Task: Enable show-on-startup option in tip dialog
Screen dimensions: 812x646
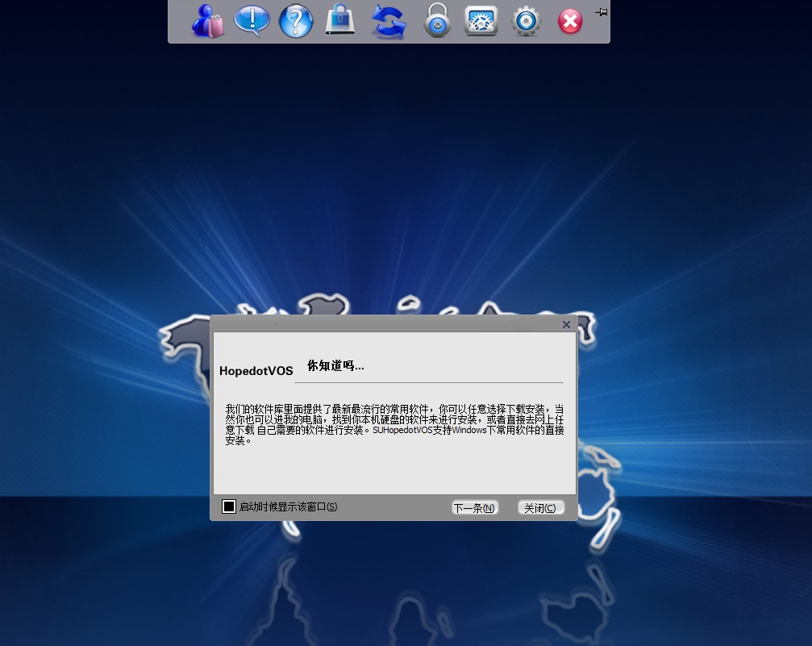Action: 229,506
